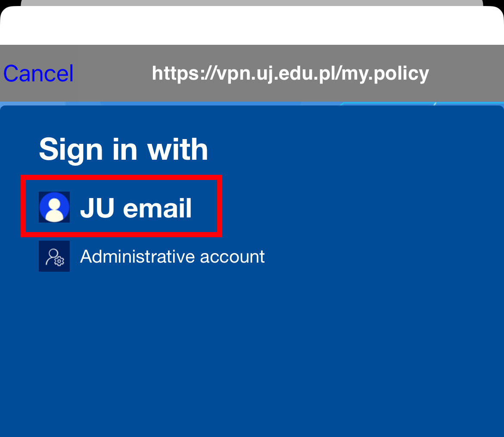Click the gray header bar beside Cancel
Screen dimensions: 504x437
[x=466, y=73]
